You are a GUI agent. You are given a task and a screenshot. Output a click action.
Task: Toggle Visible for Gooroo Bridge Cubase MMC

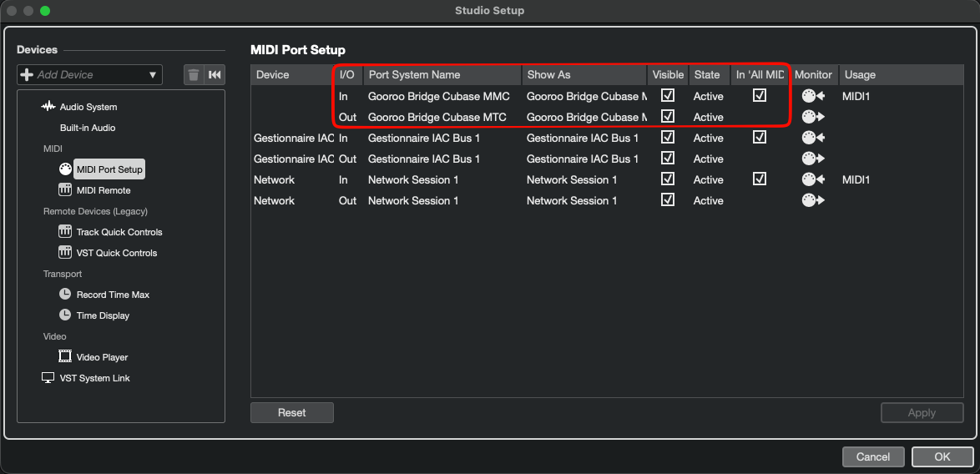(x=668, y=95)
